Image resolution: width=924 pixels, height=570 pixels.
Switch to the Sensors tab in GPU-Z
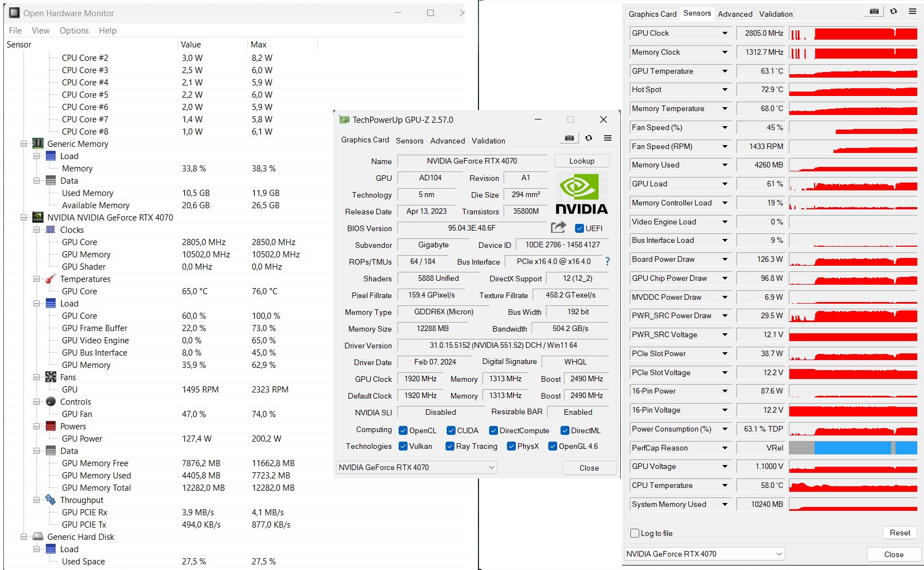click(x=410, y=141)
